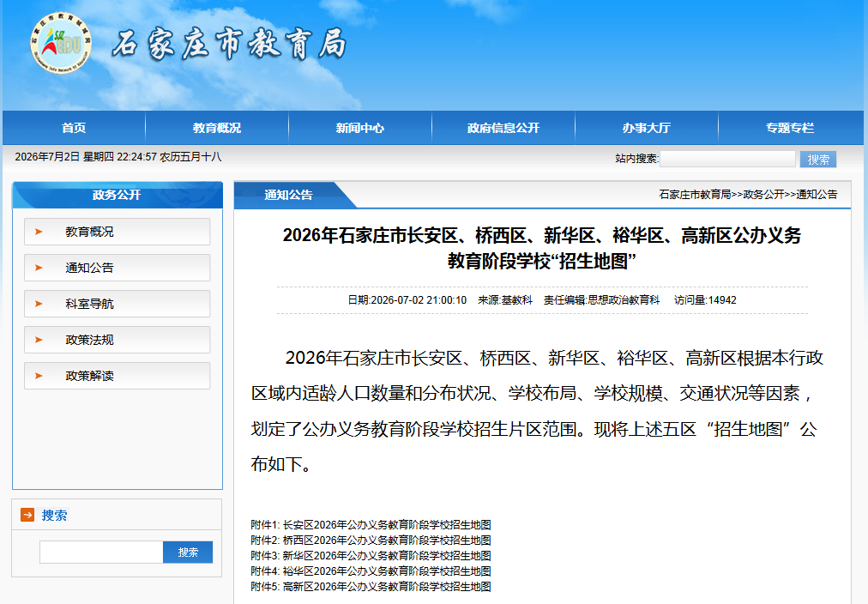Open 政策法规 sidebar entry

(x=117, y=340)
